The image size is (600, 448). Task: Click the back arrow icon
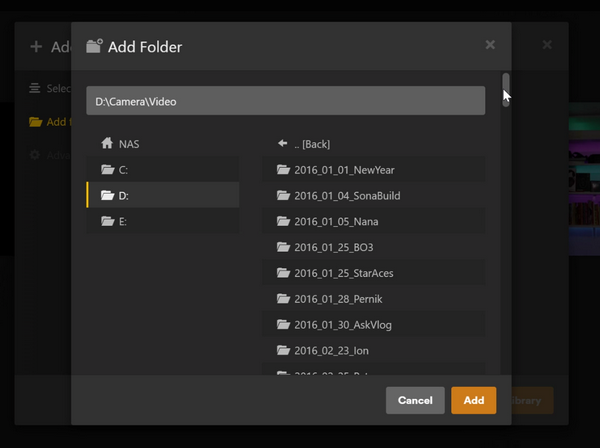click(x=283, y=144)
